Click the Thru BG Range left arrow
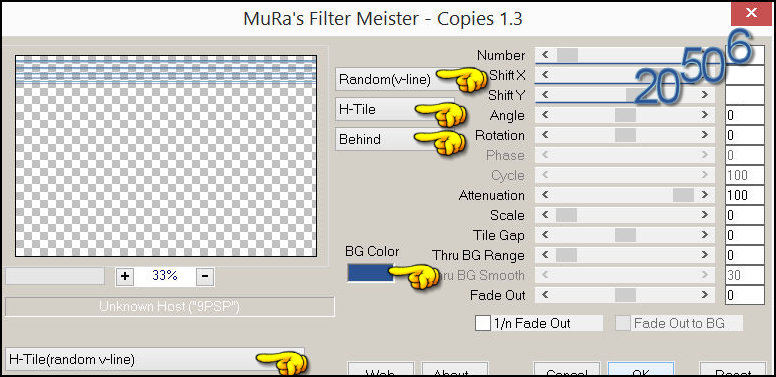Image resolution: width=776 pixels, height=377 pixels. pyautogui.click(x=545, y=255)
